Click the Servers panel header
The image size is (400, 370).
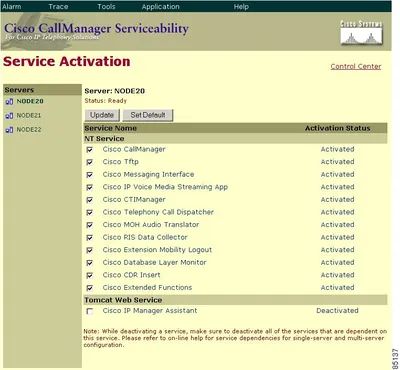42,90
